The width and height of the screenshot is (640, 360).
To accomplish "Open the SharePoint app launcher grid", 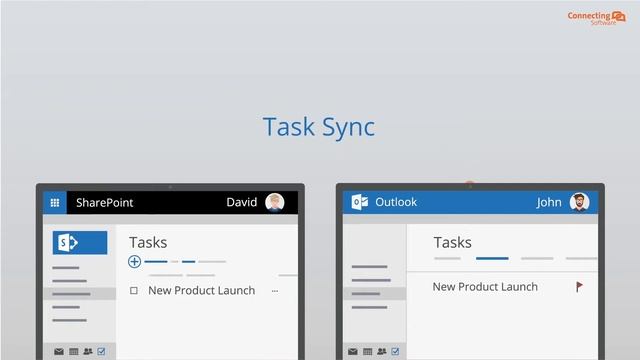I will [55, 202].
